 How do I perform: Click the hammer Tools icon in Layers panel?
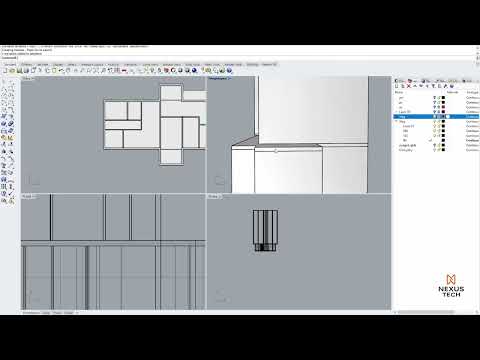tap(445, 86)
